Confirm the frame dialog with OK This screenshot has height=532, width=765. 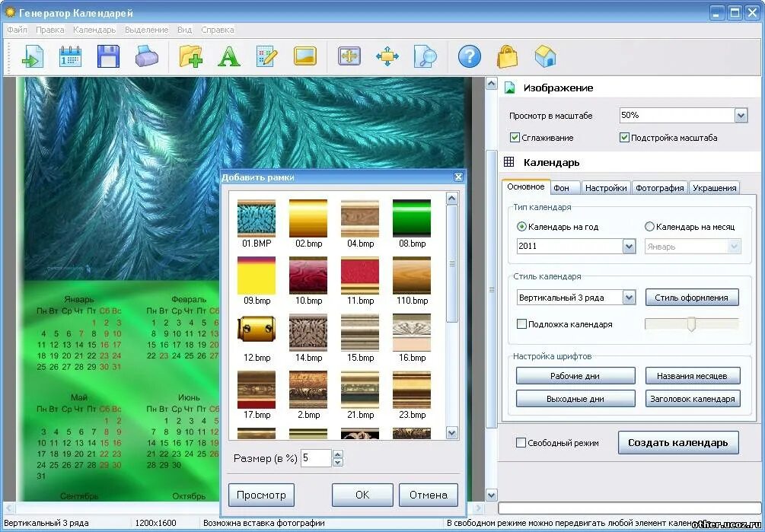pyautogui.click(x=362, y=495)
